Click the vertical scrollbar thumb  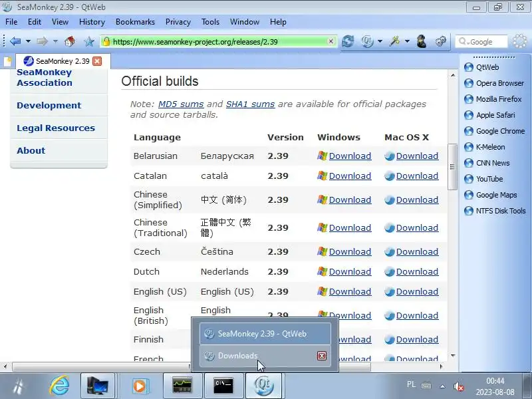(x=452, y=167)
